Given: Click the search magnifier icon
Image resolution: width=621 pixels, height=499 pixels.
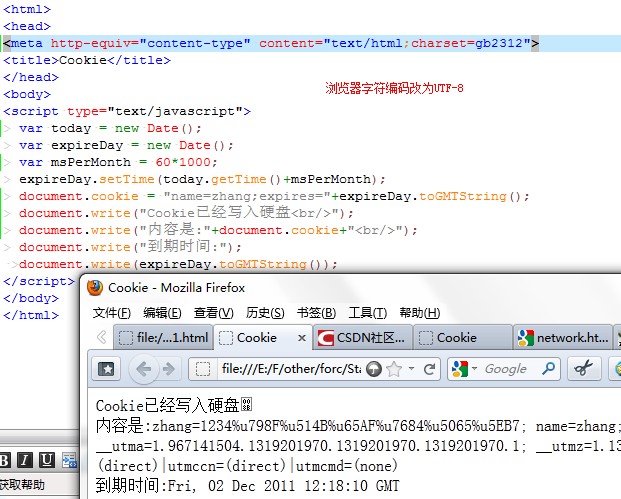Looking at the screenshot, I should [547, 369].
